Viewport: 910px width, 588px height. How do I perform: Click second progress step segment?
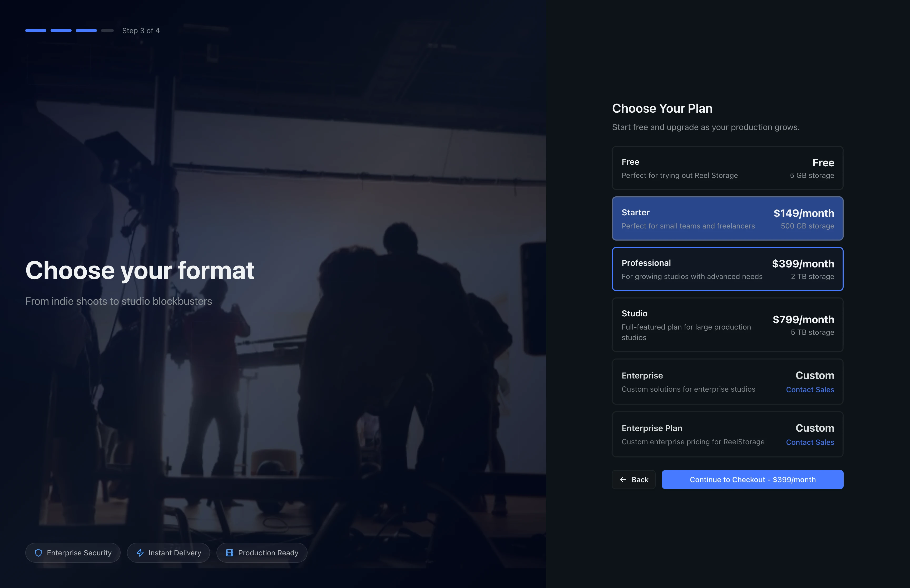pos(61,31)
